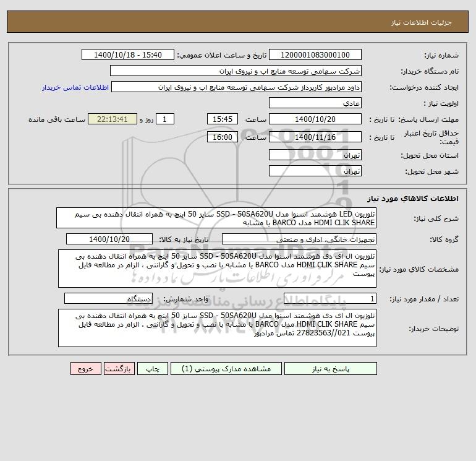
Task: Click the response deadline date 1400/10/20 field
Action: (x=315, y=119)
